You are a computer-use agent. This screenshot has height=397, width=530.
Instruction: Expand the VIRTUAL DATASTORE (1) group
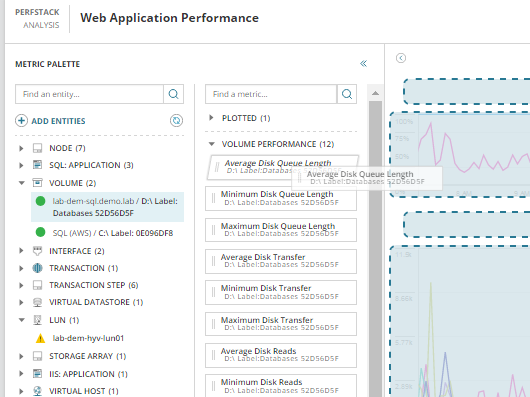[x=21, y=302]
